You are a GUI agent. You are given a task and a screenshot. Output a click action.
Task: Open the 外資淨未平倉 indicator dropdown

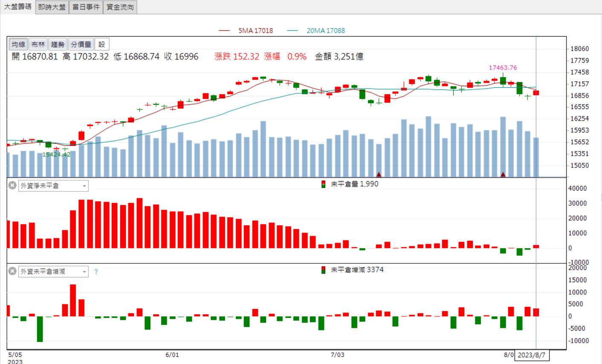click(x=53, y=186)
